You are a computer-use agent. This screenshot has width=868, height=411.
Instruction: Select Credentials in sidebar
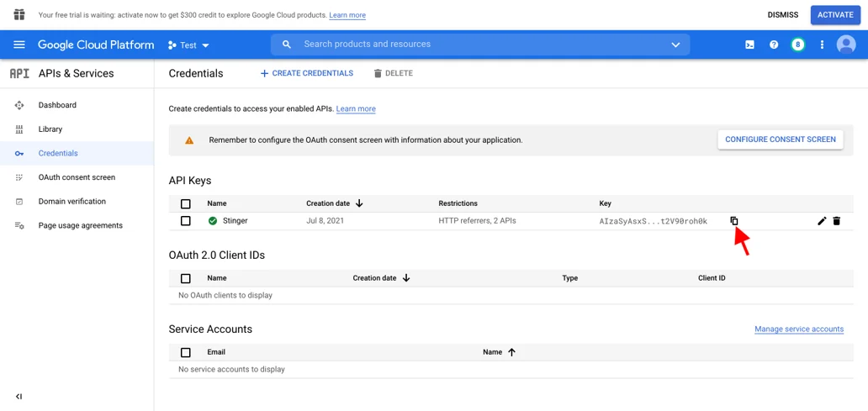pos(58,153)
